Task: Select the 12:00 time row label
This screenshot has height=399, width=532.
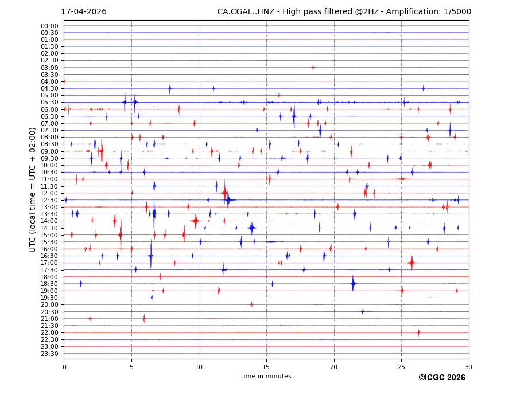Action: click(49, 193)
